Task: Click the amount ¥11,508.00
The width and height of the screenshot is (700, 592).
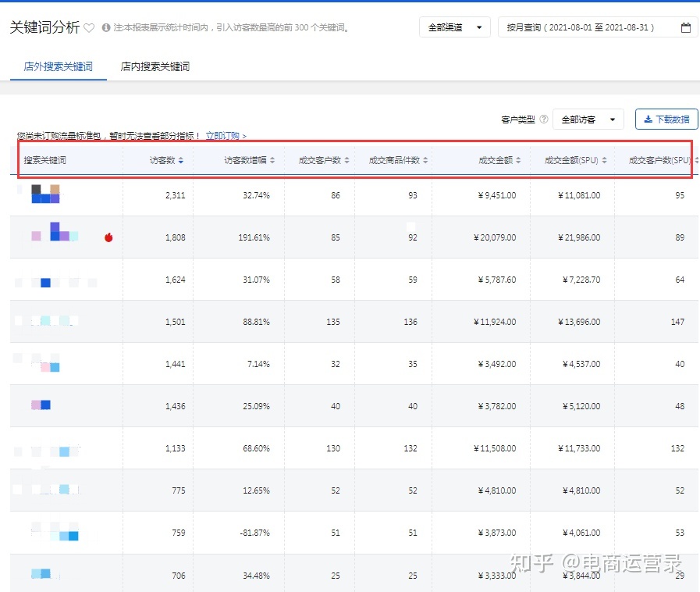Action: [495, 448]
